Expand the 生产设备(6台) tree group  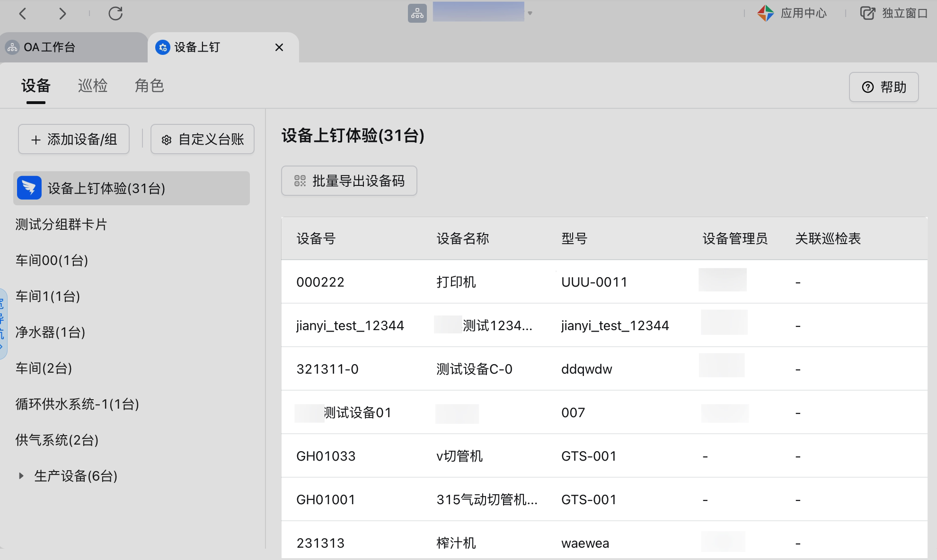coord(21,476)
